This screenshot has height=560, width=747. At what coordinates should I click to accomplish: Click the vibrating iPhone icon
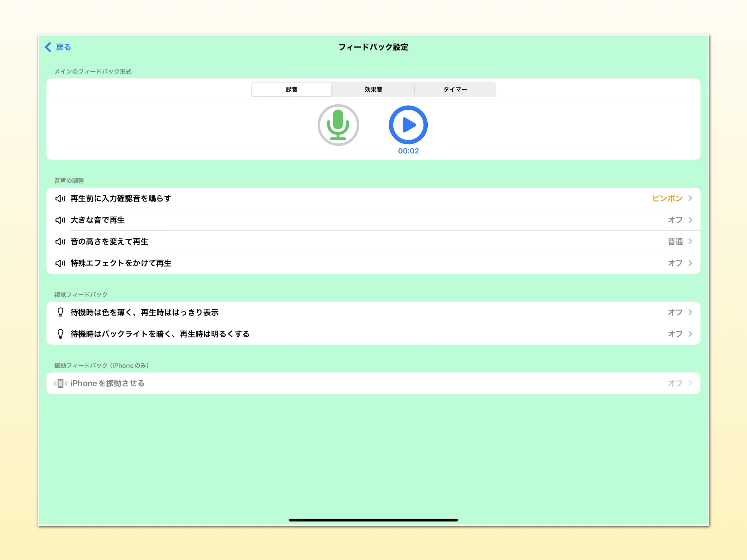(60, 383)
